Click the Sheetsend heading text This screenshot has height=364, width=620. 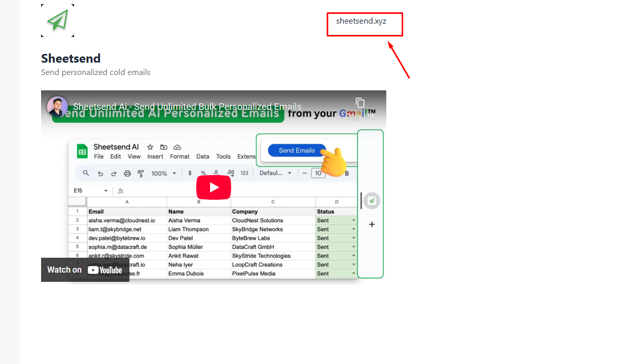71,58
